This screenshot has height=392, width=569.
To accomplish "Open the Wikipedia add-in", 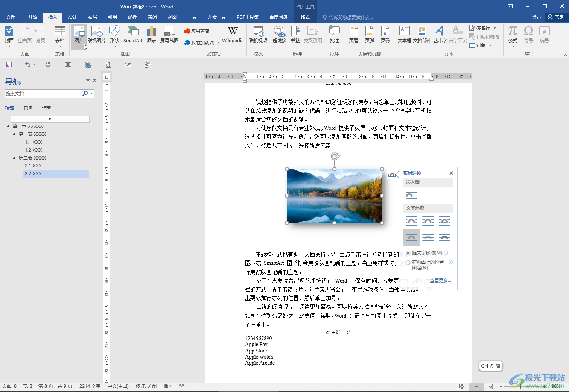I will point(233,35).
